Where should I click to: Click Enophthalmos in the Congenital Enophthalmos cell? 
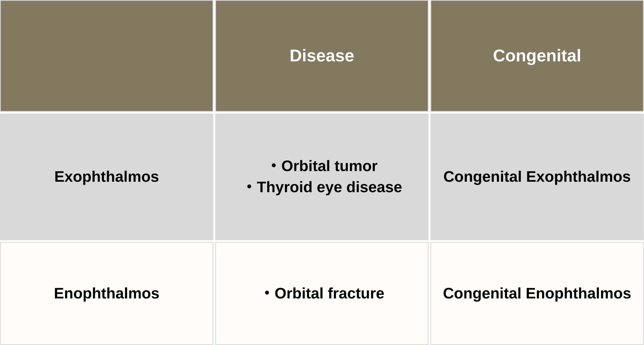click(578, 293)
